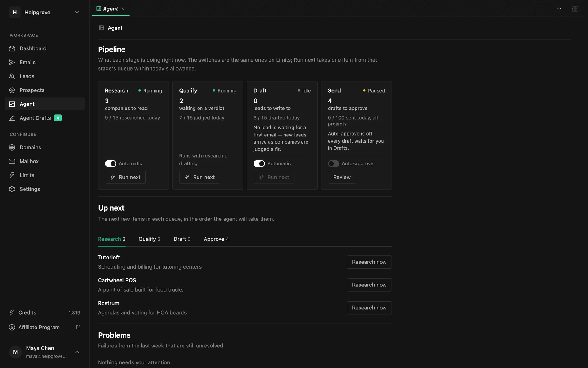
Task: Toggle the split layout icon at top right
Action: point(575,9)
